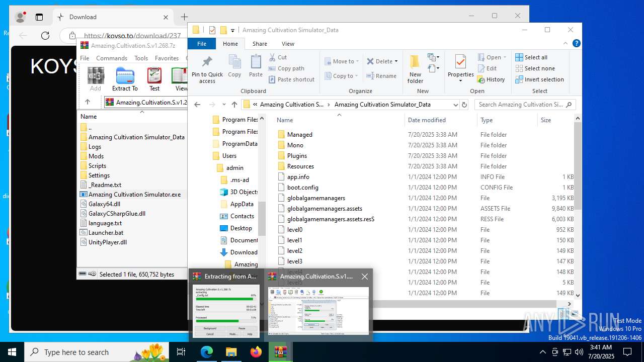
Task: Open Microsoft Edge from taskbar
Action: (207, 352)
